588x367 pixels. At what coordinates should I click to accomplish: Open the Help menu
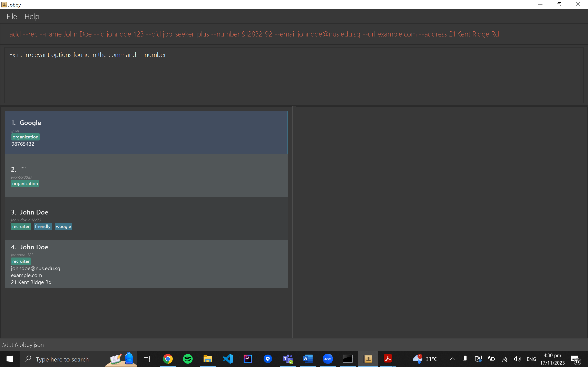click(x=32, y=17)
